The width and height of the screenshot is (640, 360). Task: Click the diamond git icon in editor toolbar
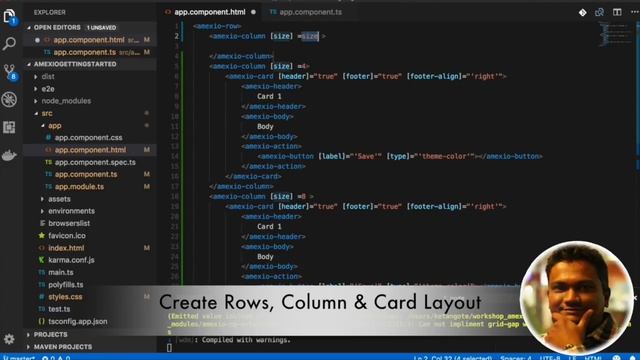(582, 13)
